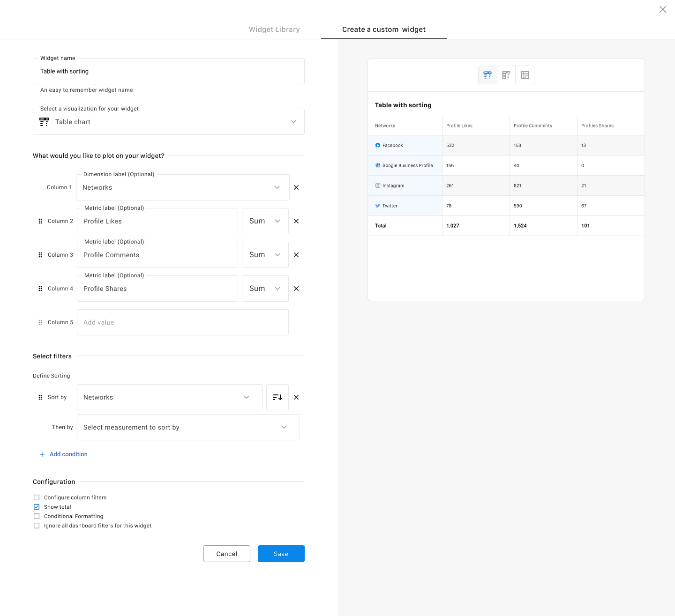Viewport: 675px width, 616px height.
Task: Enable Conditional Formatting checkbox
Action: (x=37, y=516)
